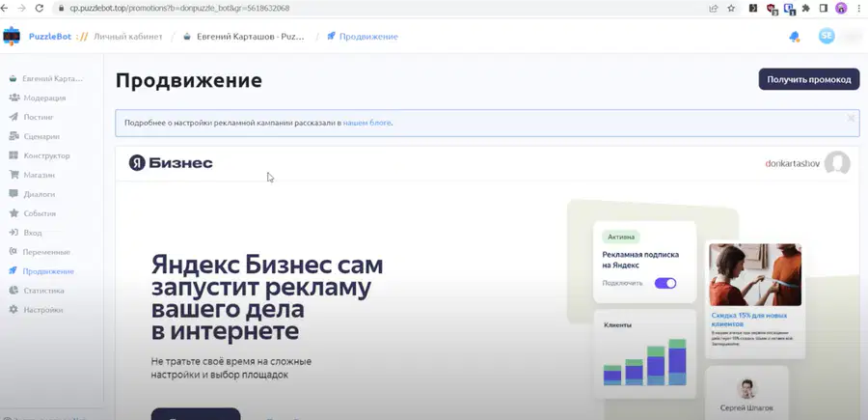
Task: Click the PuzzleBot brand name link
Action: (x=50, y=37)
